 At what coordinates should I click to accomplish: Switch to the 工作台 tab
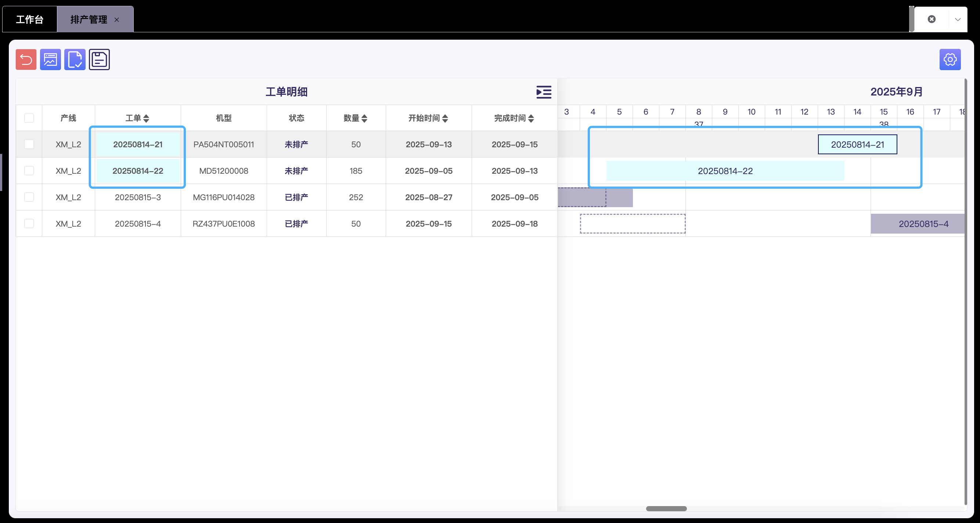point(30,19)
